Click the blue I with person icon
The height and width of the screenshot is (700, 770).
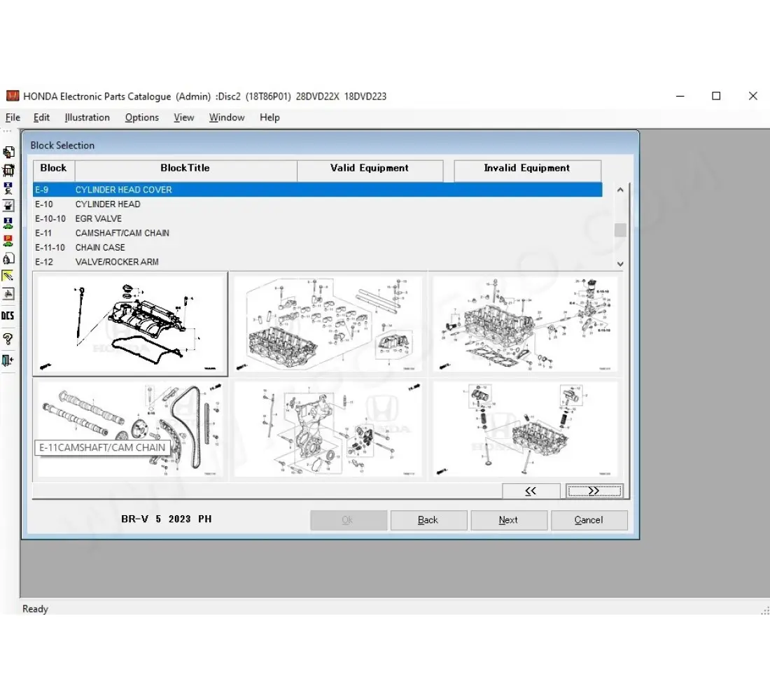click(8, 188)
